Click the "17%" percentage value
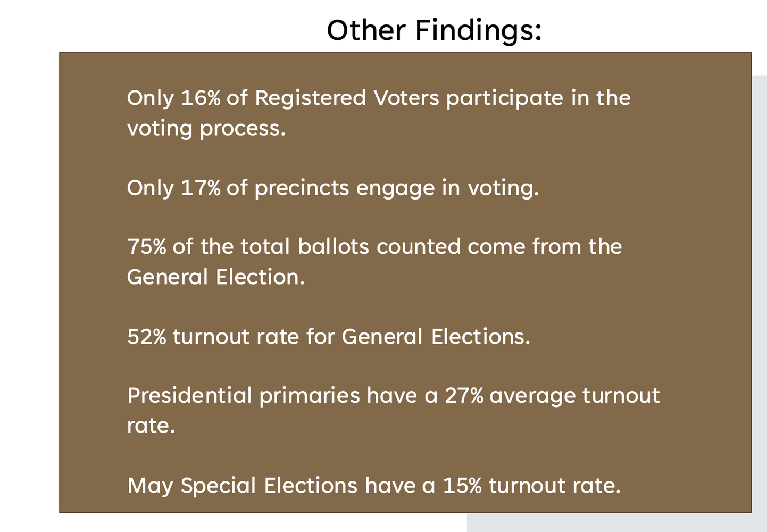767x532 pixels. pyautogui.click(x=201, y=188)
